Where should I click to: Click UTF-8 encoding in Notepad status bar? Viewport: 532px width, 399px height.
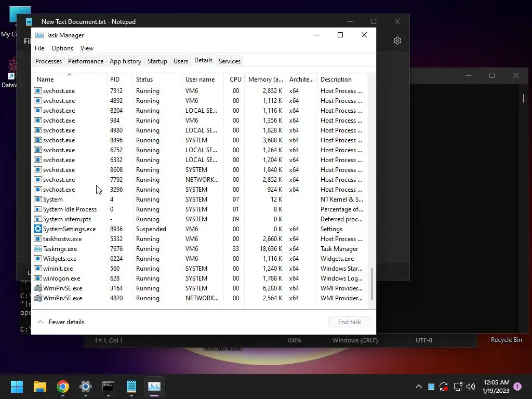coord(424,340)
